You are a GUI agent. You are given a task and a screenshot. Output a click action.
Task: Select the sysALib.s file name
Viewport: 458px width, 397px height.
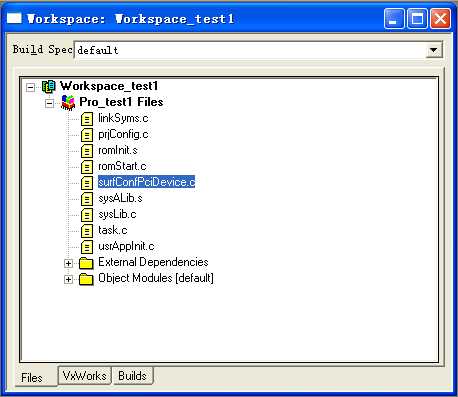point(120,198)
